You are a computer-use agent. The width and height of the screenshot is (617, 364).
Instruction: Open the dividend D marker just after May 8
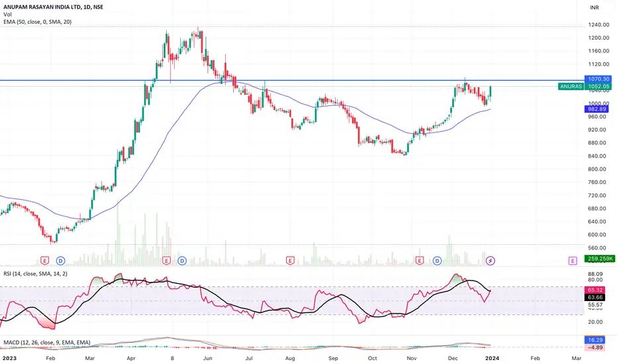point(182,261)
